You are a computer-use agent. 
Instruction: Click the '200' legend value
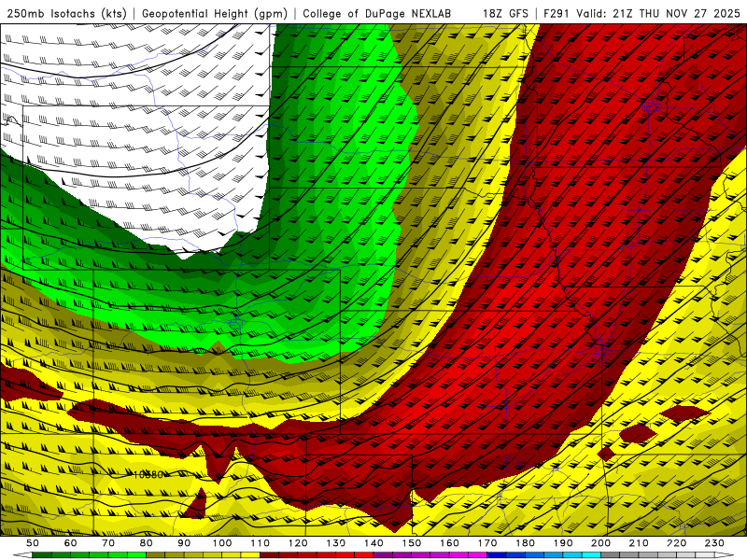(x=601, y=543)
